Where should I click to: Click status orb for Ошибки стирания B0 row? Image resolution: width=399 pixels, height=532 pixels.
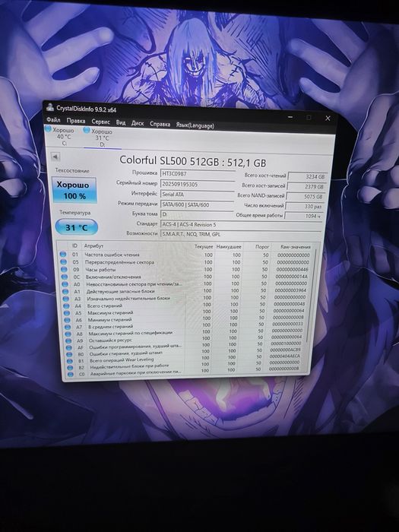[x=70, y=355]
